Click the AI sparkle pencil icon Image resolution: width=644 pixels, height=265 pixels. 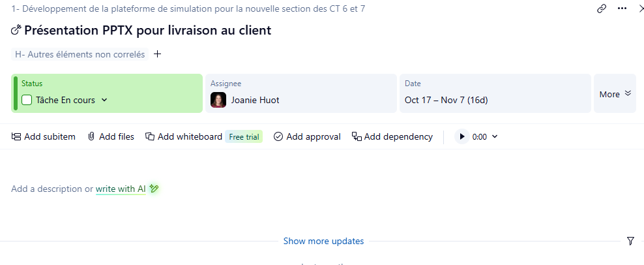pos(154,189)
